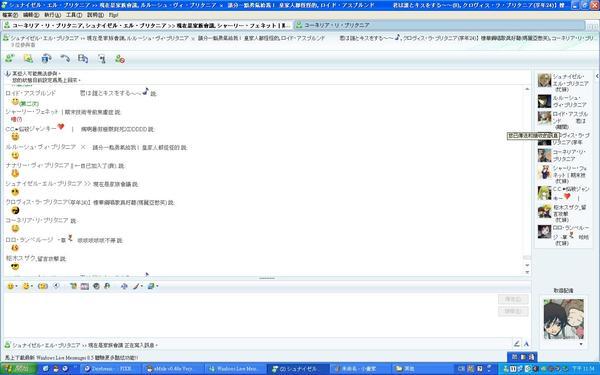This screenshot has width=600, height=375.
Task: Select ロロ・ランペルージ avatar in participants list
Action: tap(544, 232)
